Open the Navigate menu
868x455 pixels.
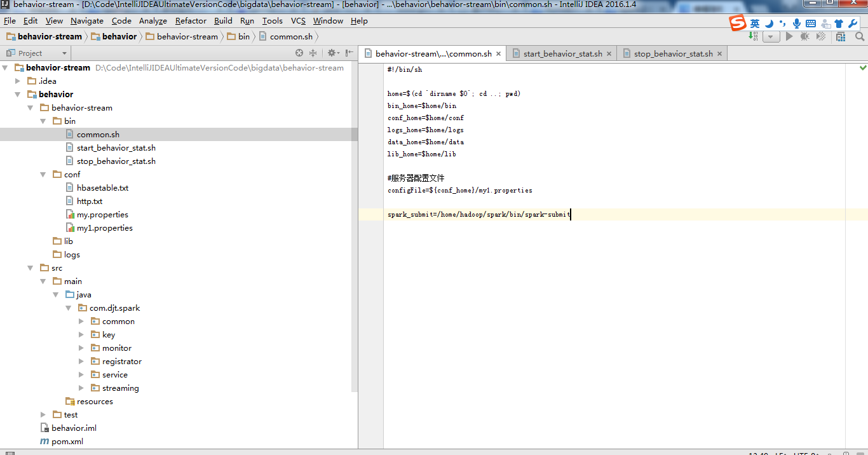pos(86,21)
